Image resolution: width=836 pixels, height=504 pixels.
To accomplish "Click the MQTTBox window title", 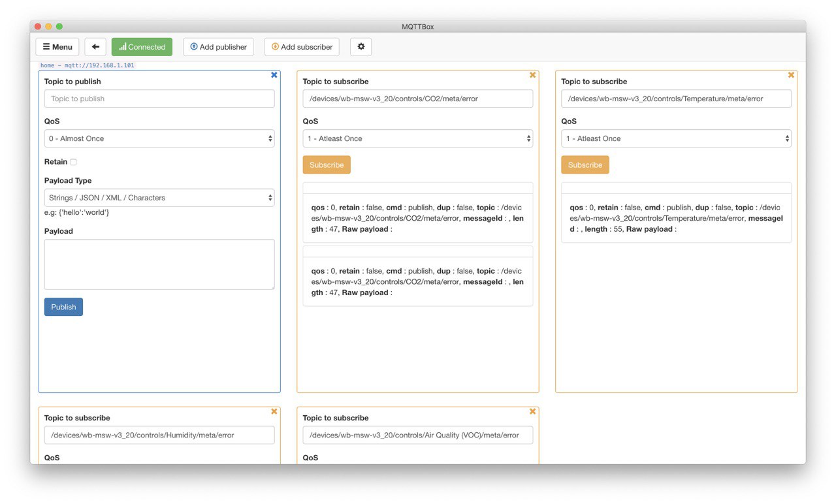I will click(418, 27).
